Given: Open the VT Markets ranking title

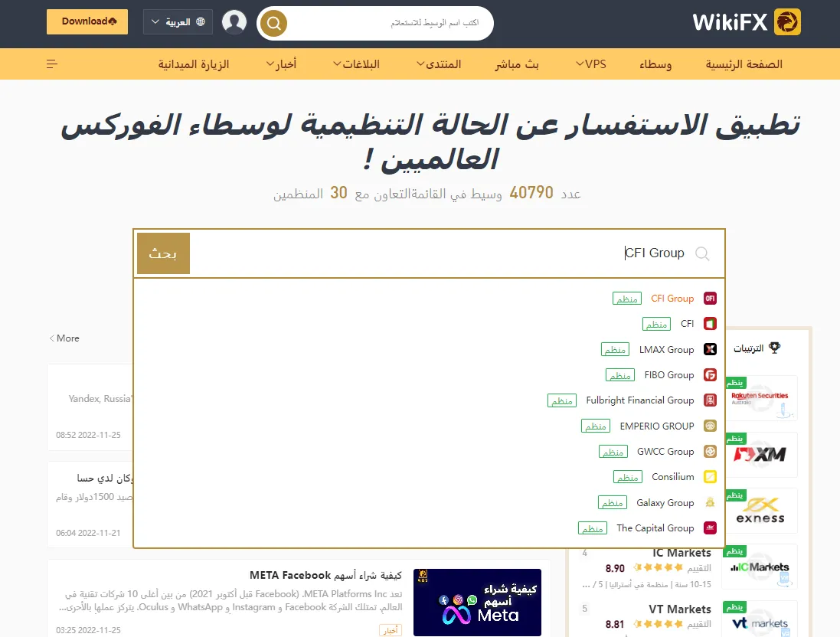Looking at the screenshot, I should [679, 609].
